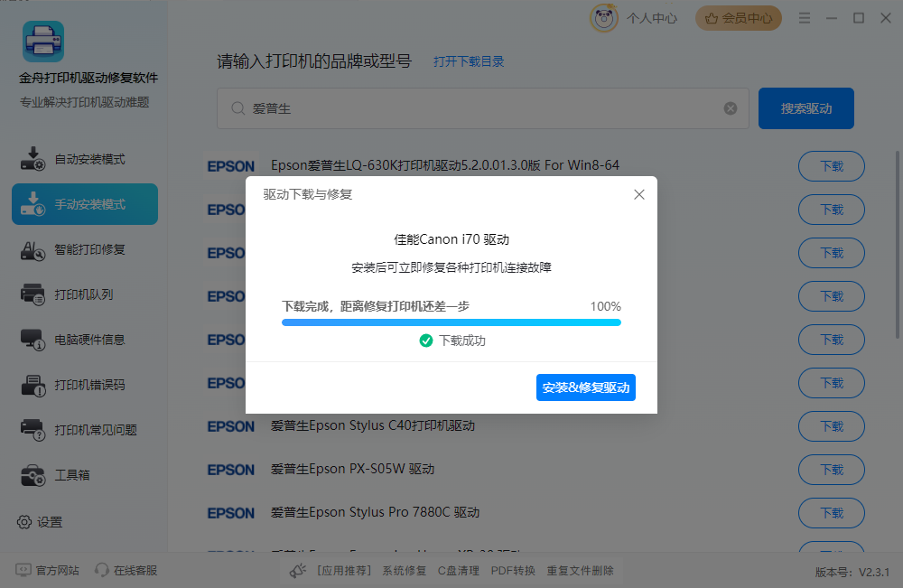Click 金舟打印机驱动修复软件 app title
The width and height of the screenshot is (903, 588).
(88, 78)
